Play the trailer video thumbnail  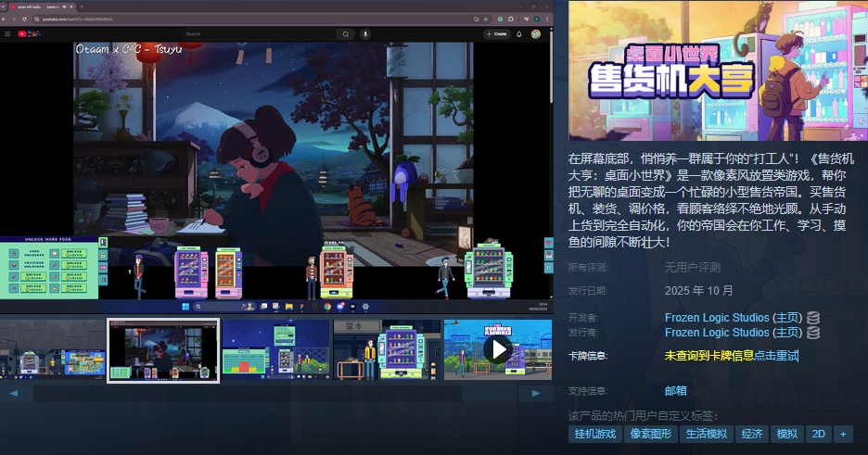(498, 349)
